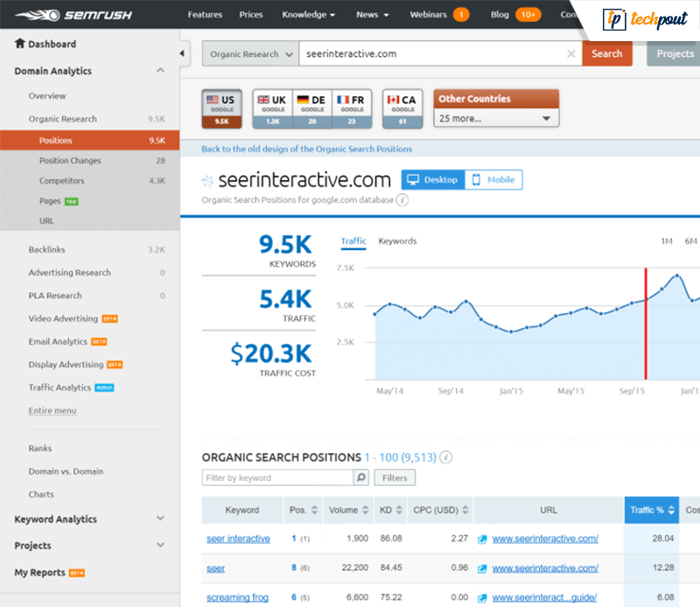Open the News menu dropdown
The image size is (700, 607).
point(373,15)
